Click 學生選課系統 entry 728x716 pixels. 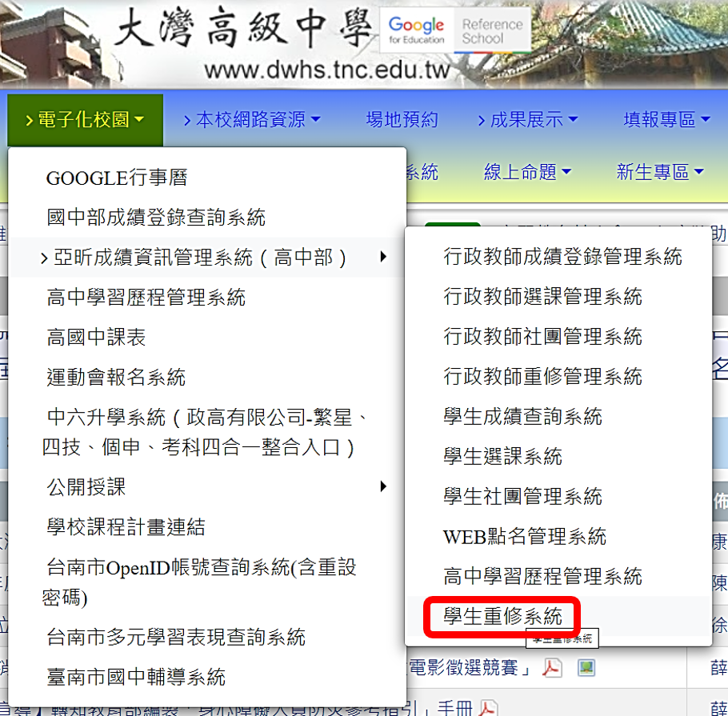[502, 457]
